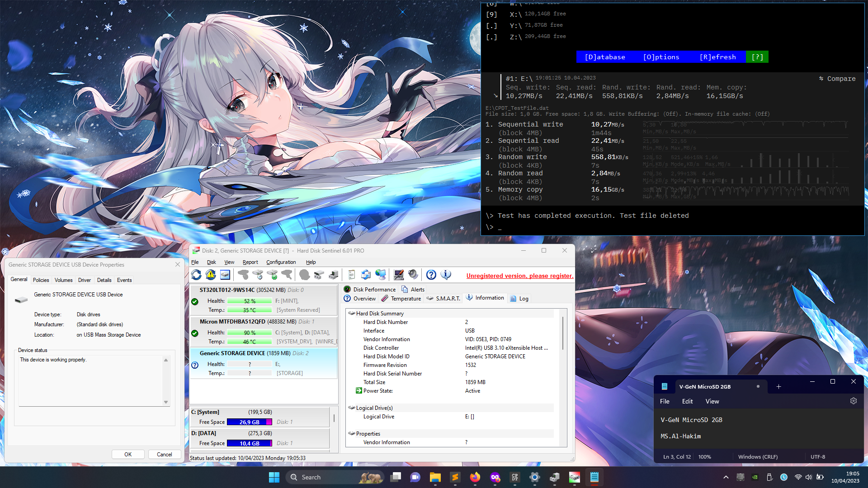Click the globe and monitor toolbar icon
Screen dimensions: 868x488
pos(381,275)
